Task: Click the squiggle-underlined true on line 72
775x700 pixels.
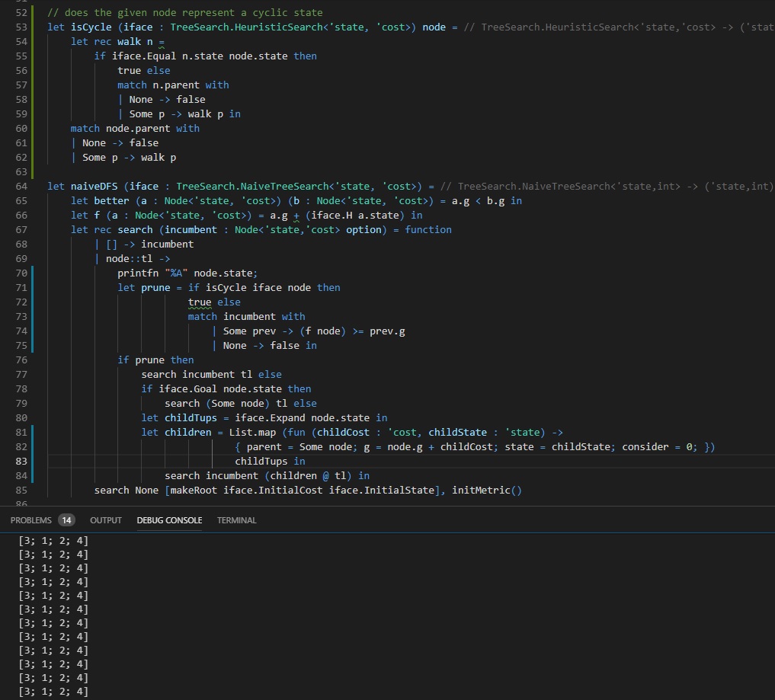Action: (x=200, y=302)
